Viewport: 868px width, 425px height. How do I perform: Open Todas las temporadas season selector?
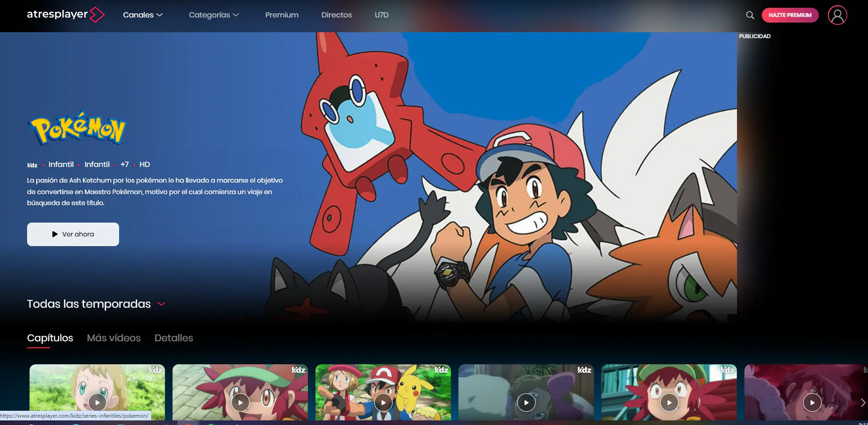pos(96,304)
